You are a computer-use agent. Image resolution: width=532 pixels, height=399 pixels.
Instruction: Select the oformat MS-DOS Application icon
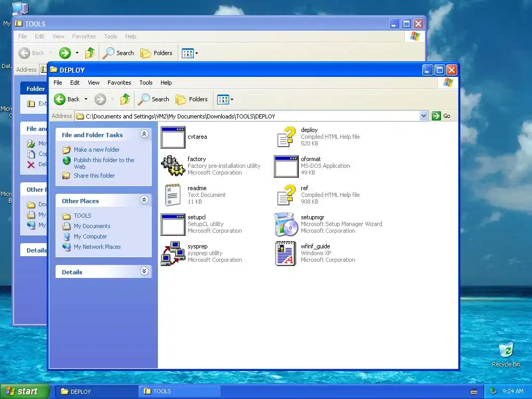point(286,166)
